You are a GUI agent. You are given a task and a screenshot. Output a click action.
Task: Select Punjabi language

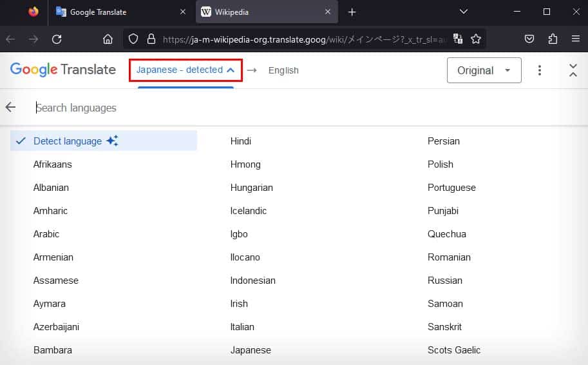click(443, 211)
